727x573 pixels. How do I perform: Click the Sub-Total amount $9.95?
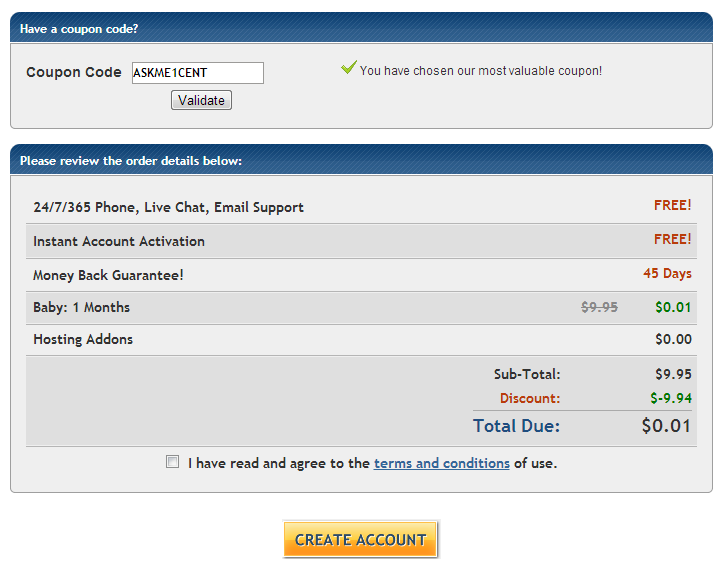pos(673,374)
